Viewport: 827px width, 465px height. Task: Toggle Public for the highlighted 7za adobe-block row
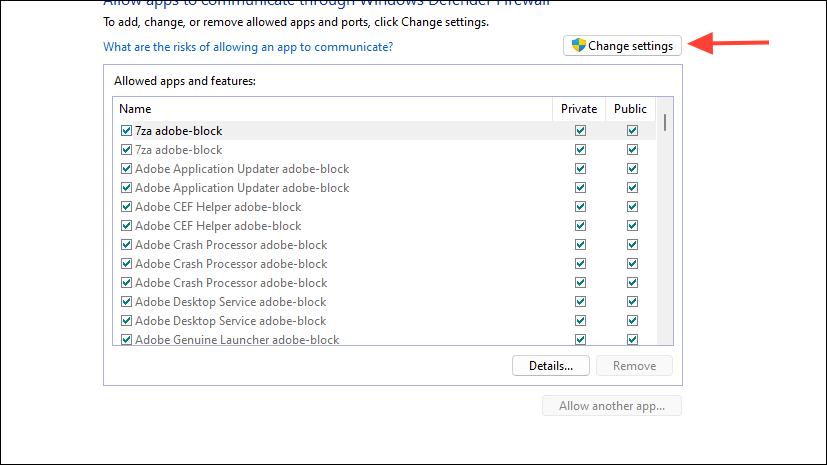click(632, 131)
